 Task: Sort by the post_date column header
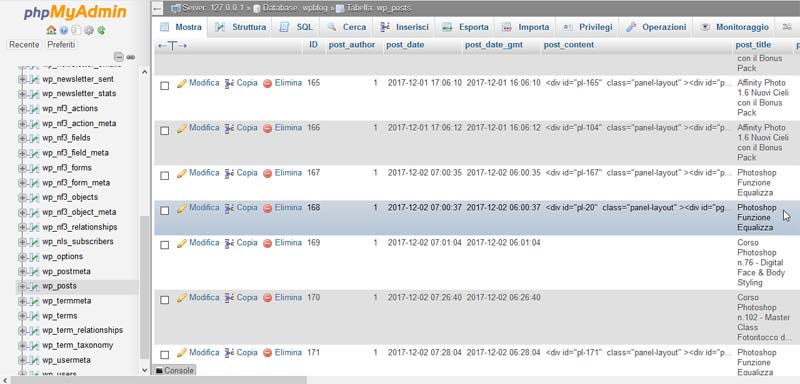(x=405, y=45)
